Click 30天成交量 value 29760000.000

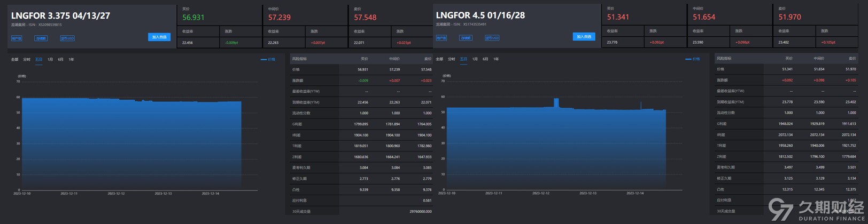tap(420, 211)
